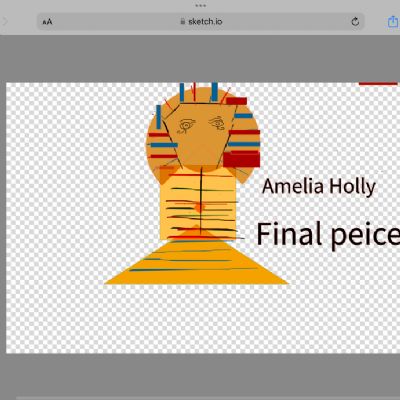Click the small orange diamond on the neck
Image resolution: width=400 pixels, height=400 pixels.
click(199, 207)
